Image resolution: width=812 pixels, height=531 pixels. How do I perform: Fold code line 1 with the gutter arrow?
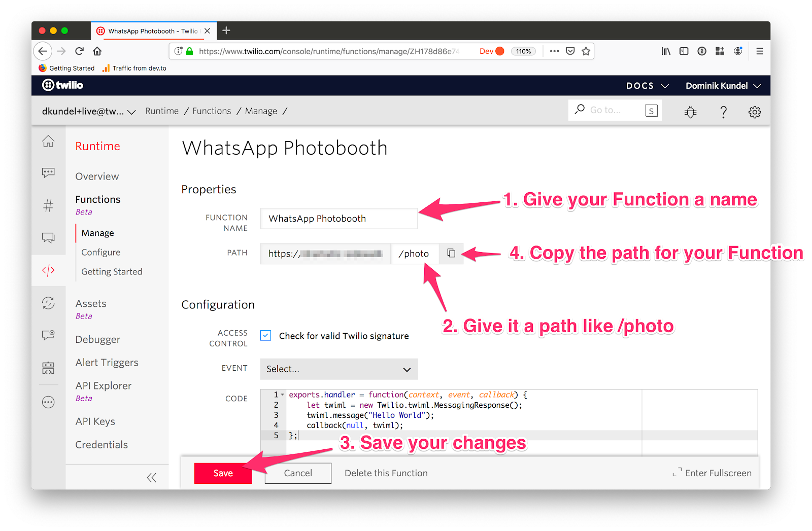click(283, 395)
